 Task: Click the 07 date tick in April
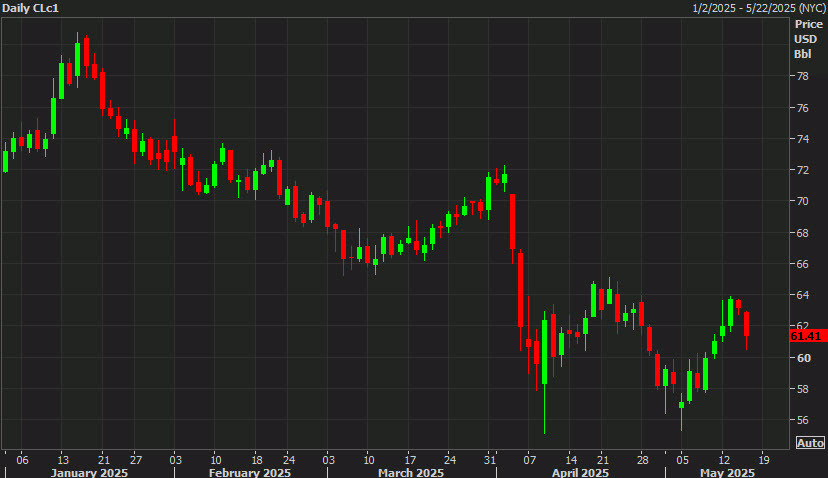pyautogui.click(x=530, y=460)
